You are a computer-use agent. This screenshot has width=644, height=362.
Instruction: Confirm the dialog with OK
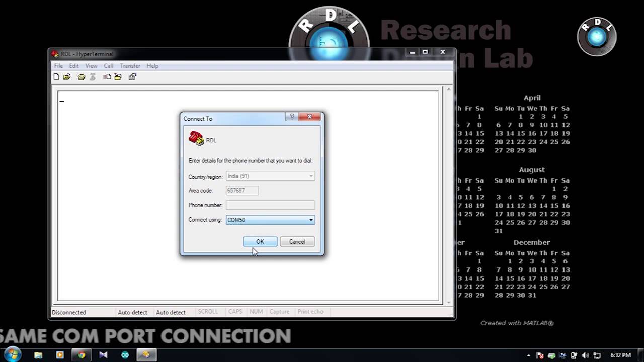click(260, 242)
